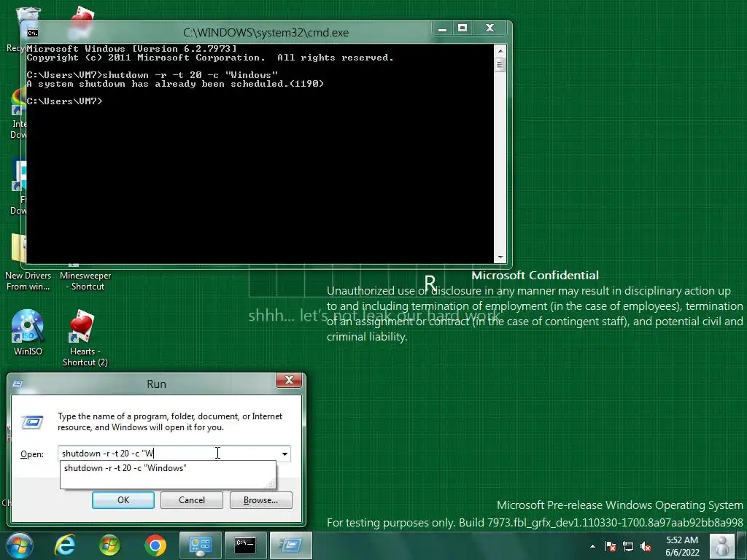747x560 pixels.
Task: Open the muted volume tray icon
Action: point(646,546)
